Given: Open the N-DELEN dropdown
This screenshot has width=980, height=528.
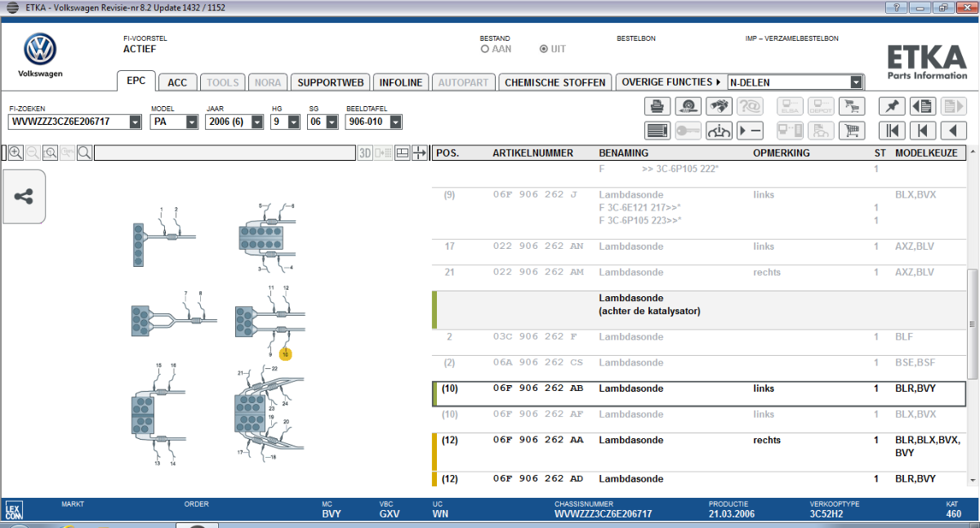Looking at the screenshot, I should click(x=857, y=82).
